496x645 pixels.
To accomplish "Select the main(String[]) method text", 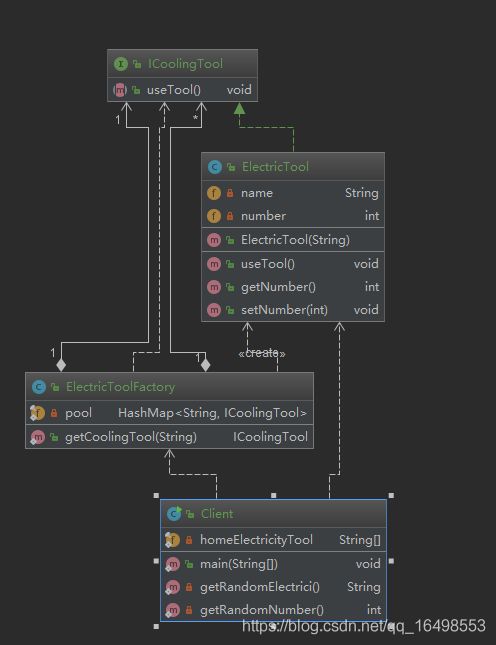I will click(x=239, y=564).
